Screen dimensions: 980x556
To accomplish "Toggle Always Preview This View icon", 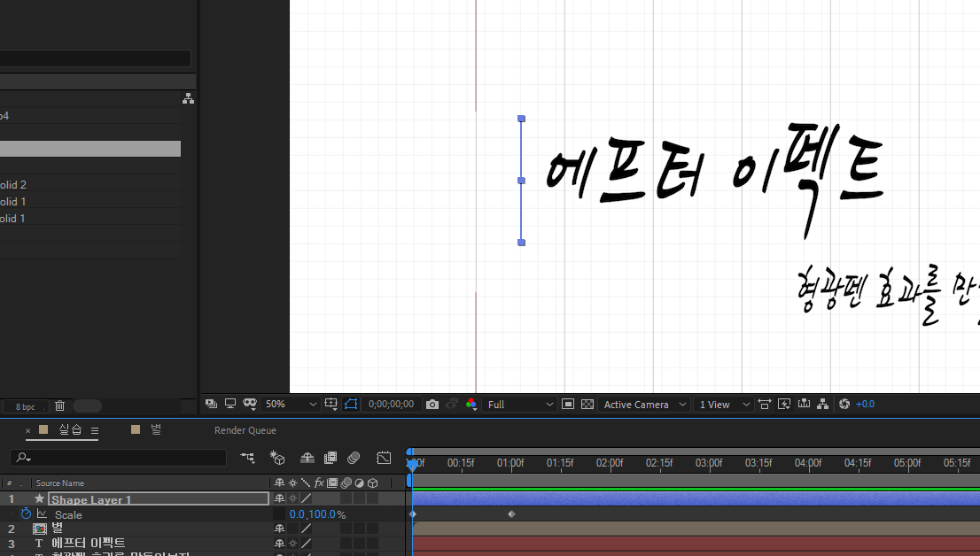I will click(211, 405).
